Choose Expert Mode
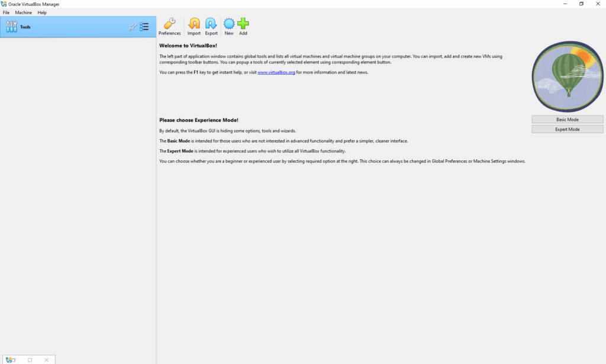Viewport: 606px width, 364px height. coord(568,129)
